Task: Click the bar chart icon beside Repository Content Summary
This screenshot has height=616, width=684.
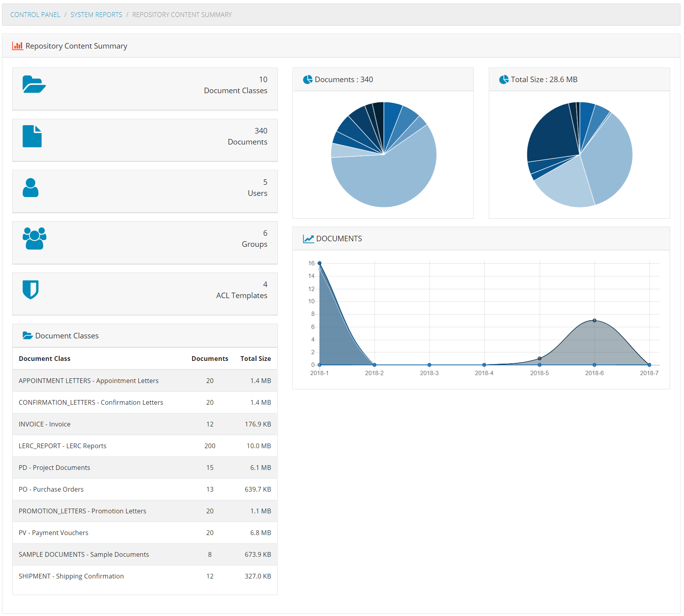Action: 17,46
